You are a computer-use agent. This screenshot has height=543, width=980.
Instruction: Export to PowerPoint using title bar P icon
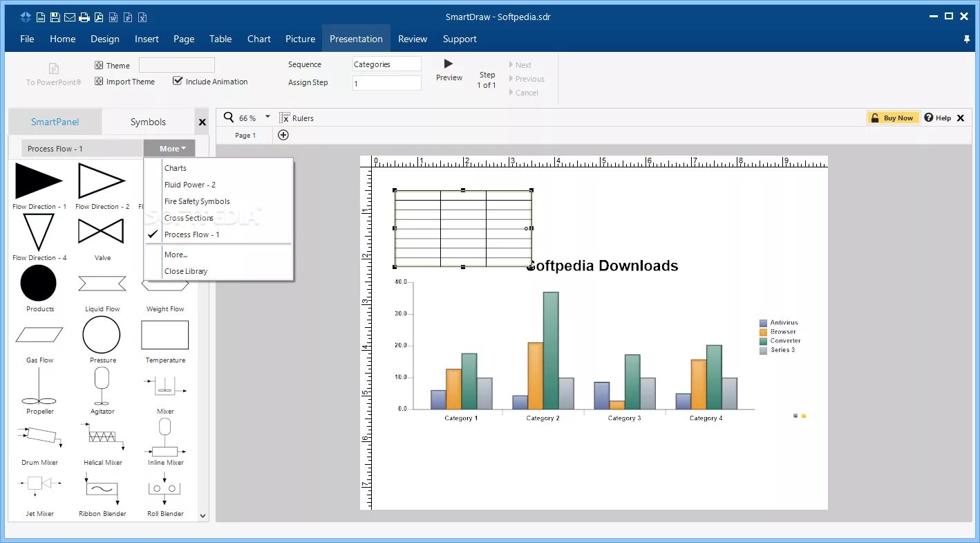[x=128, y=17]
